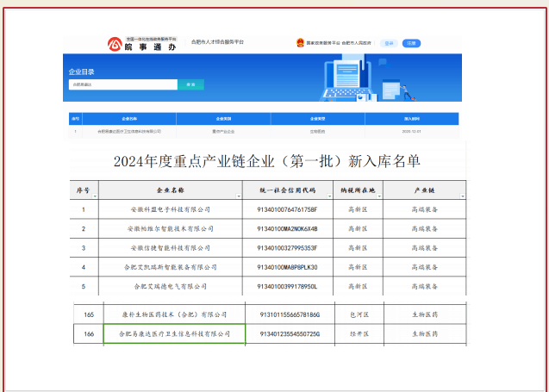The image size is (549, 392).
Task: Select credit code cell 91340123554550725G
Action: point(289,333)
